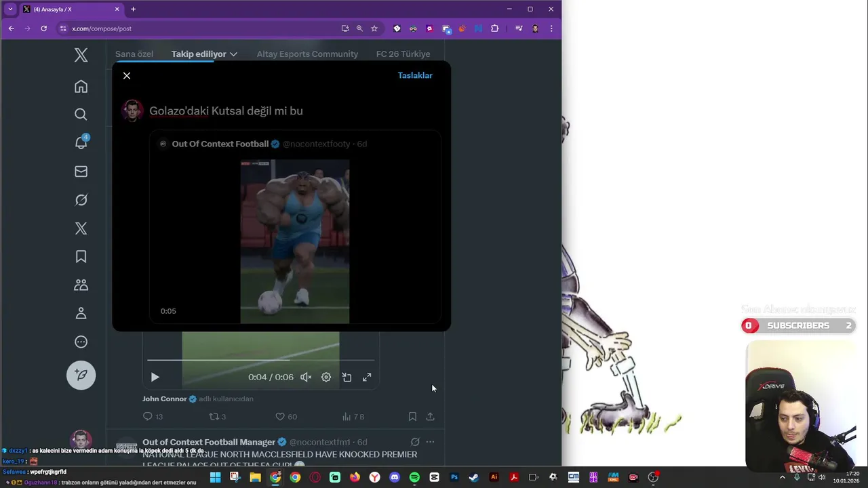Open media control icon in Chrome toolbar
The height and width of the screenshot is (488, 868).
519,28
